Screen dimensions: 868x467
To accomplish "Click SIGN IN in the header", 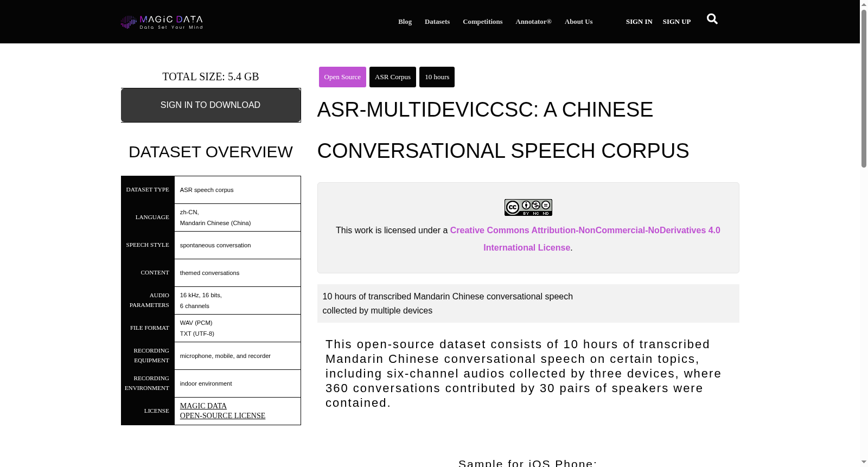I will click(x=639, y=22).
